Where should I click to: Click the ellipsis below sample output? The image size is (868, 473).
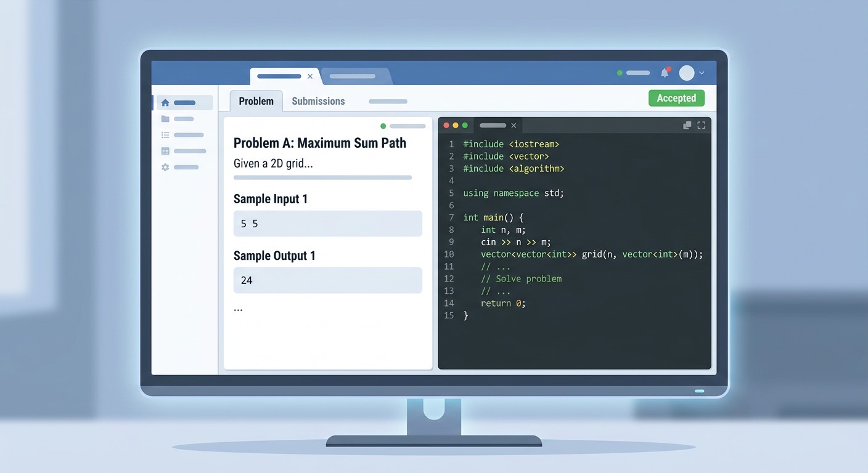click(238, 310)
